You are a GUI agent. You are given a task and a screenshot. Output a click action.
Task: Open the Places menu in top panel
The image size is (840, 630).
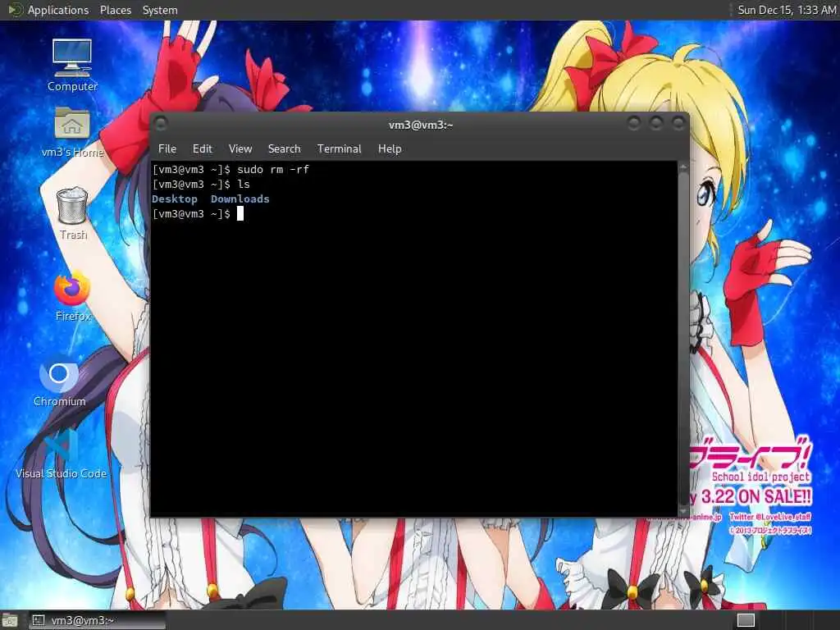(x=115, y=10)
